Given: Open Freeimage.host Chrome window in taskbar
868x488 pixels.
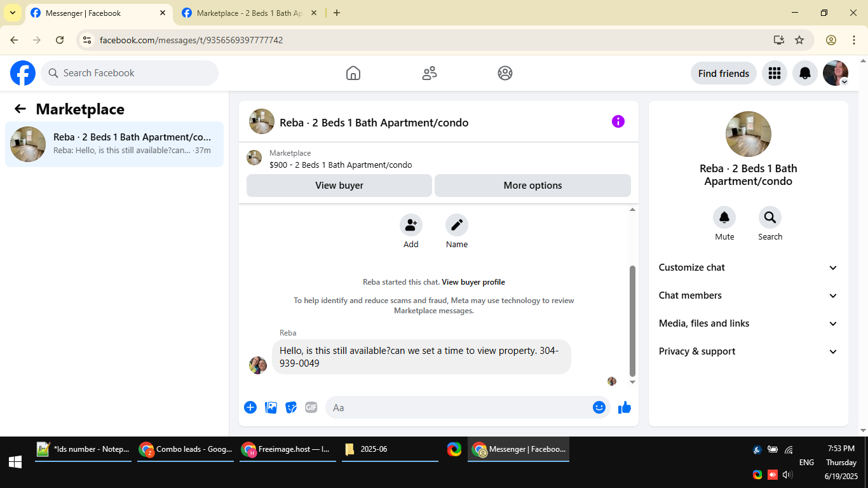Looking at the screenshot, I should point(288,449).
